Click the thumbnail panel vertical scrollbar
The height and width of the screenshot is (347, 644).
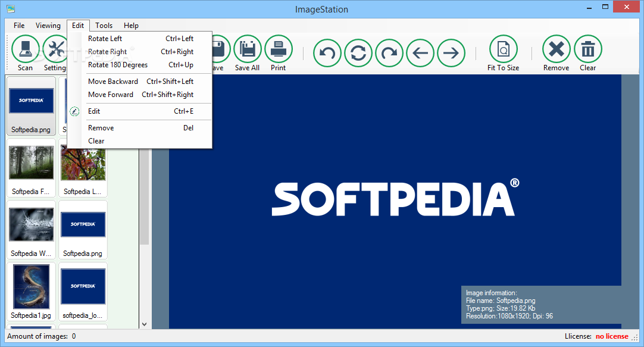pos(144,197)
